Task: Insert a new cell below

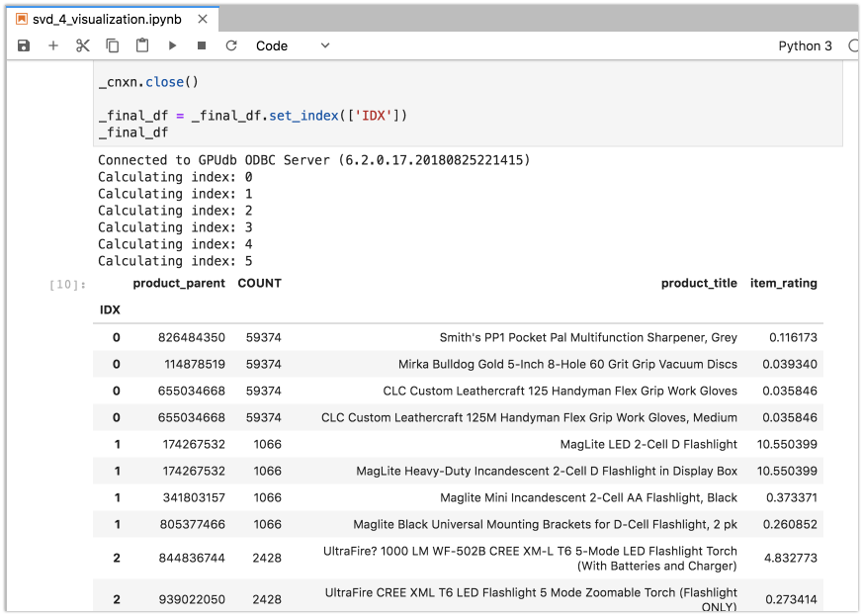Action: pos(53,45)
